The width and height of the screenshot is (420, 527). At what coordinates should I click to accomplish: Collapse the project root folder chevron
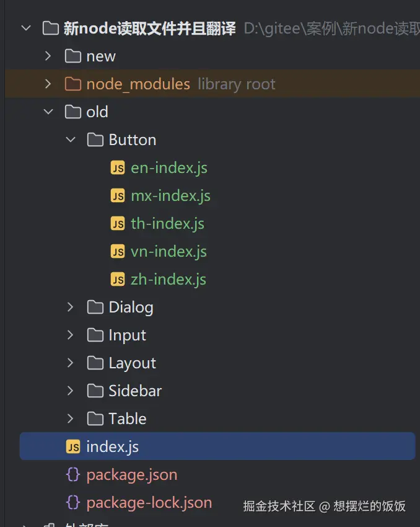click(26, 29)
